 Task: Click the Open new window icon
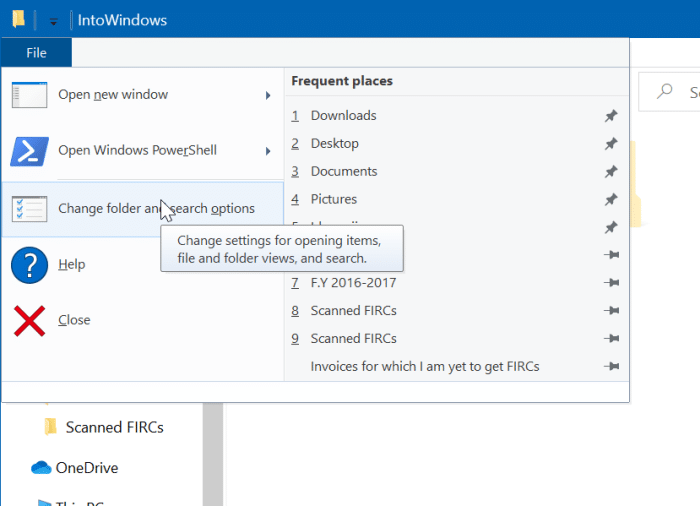tap(29, 95)
